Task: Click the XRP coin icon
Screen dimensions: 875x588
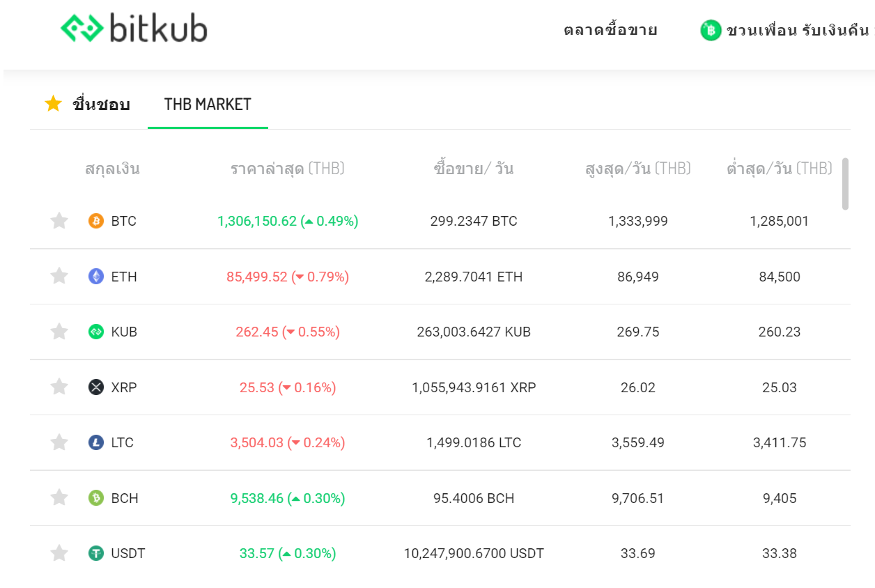Action: [96, 387]
